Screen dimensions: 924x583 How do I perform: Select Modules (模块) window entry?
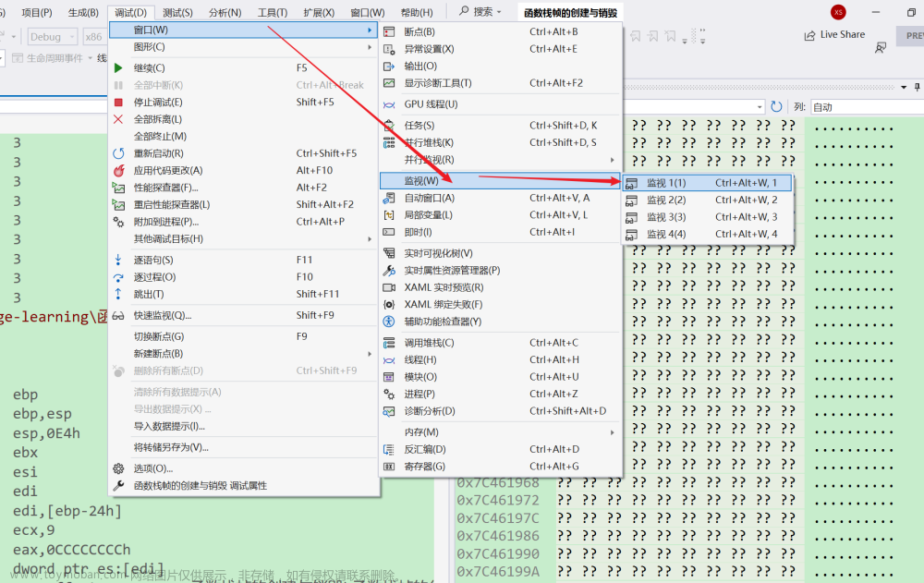500,377
